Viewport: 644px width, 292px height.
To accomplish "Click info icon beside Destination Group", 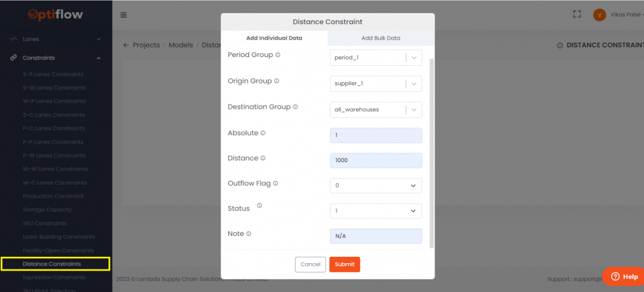I will point(296,107).
